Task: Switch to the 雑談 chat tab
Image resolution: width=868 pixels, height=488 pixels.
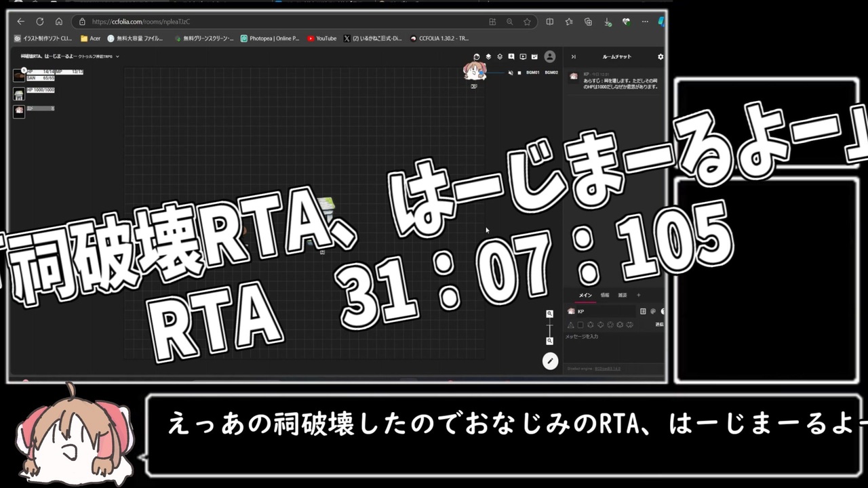Action: coord(623,295)
